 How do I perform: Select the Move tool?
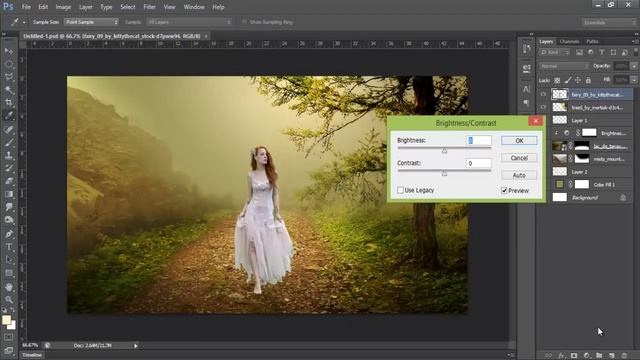coord(9,51)
